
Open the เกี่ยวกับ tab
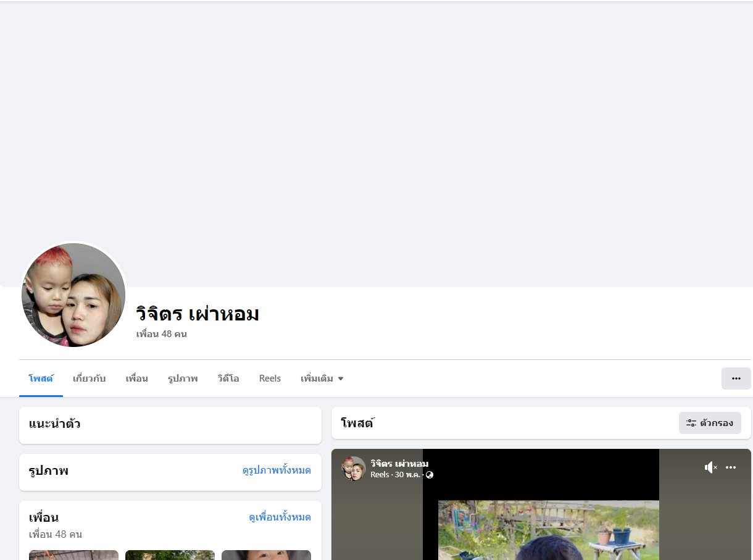click(x=89, y=378)
